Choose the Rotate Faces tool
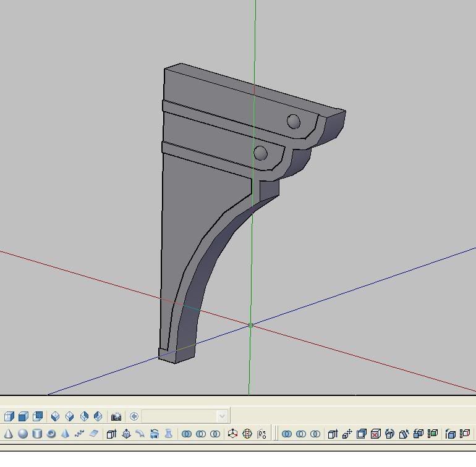Image resolution: width=476 pixels, height=467 pixels. click(x=389, y=434)
